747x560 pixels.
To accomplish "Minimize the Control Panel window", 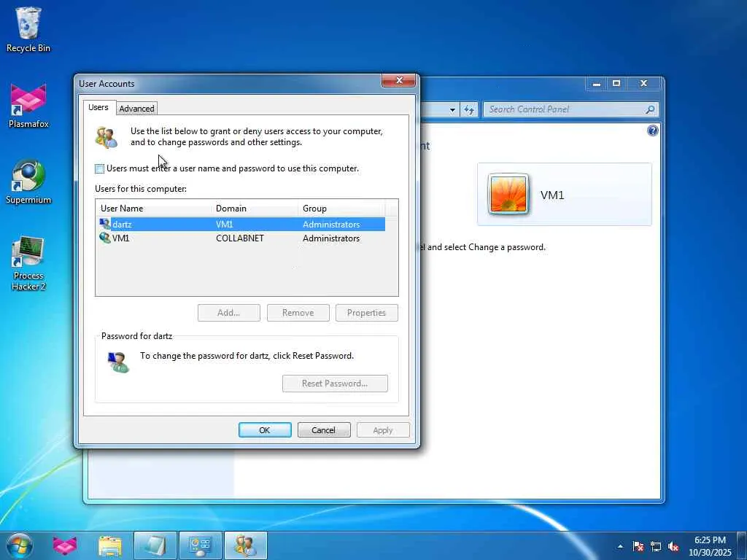I will click(x=596, y=84).
